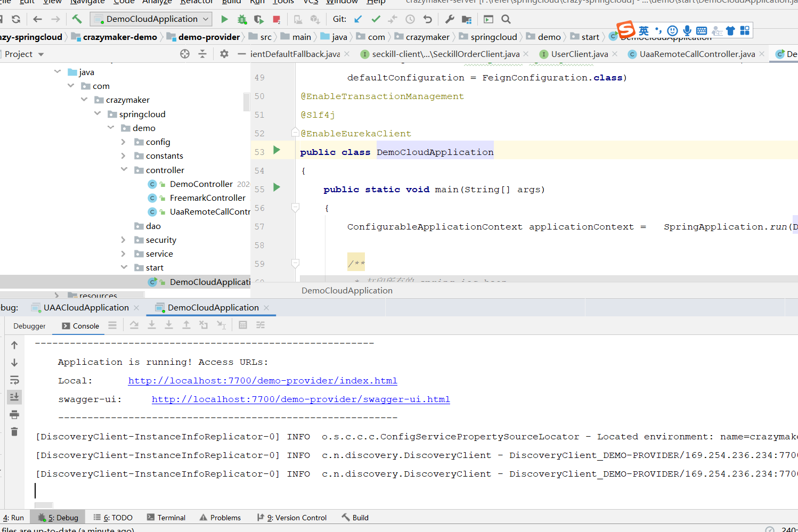
Task: Click the Git update project blue arrow
Action: click(358, 19)
